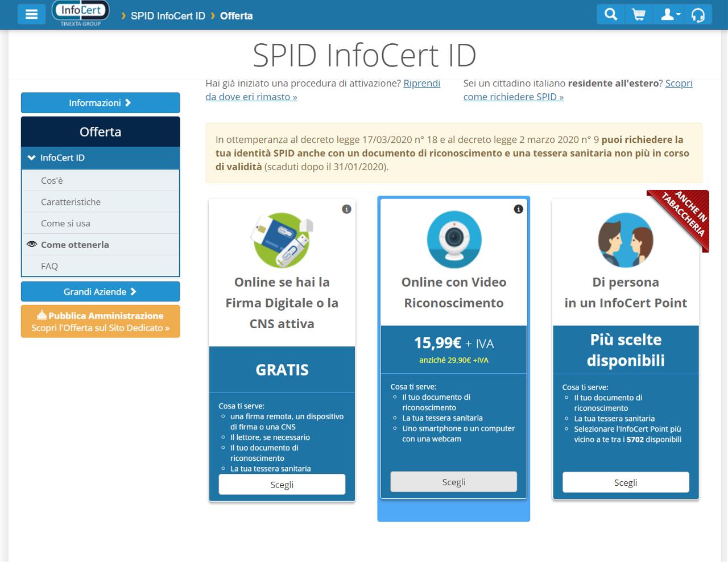The width and height of the screenshot is (728, 562).
Task: Open the hamburger navigation menu
Action: click(31, 14)
